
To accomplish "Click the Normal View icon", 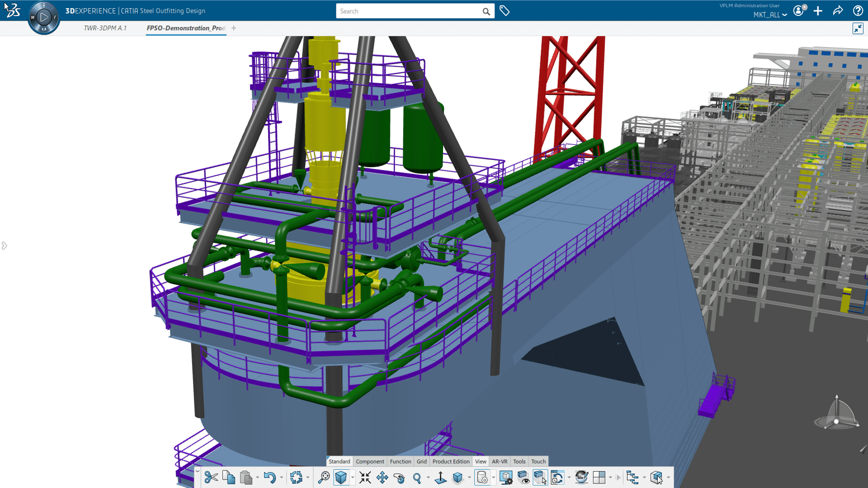I will point(440,478).
